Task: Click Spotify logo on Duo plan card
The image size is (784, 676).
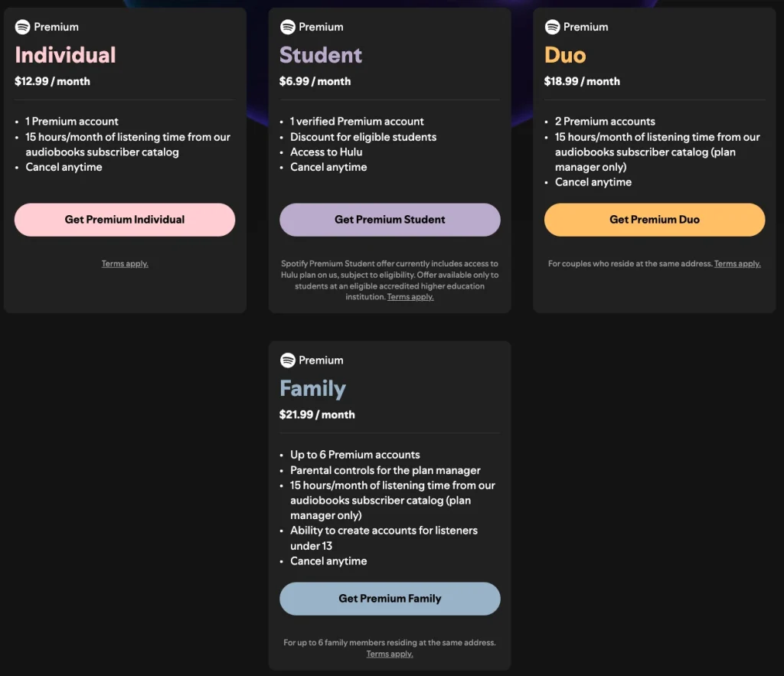Action: (552, 27)
